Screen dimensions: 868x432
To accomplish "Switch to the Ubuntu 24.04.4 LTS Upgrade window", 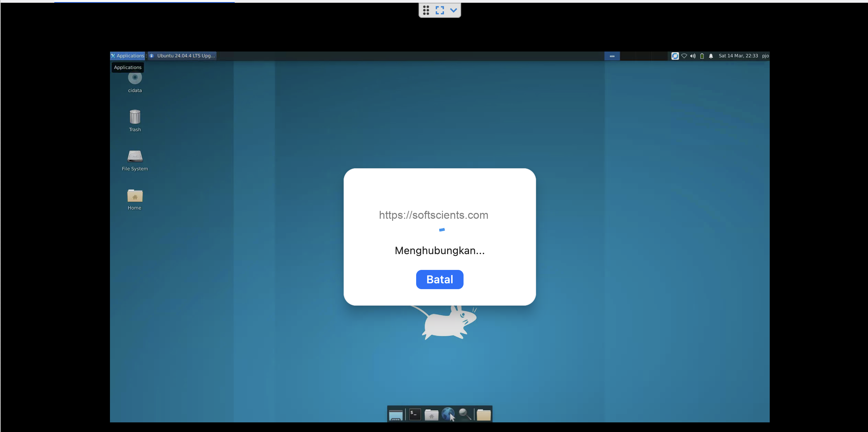I will coord(182,56).
